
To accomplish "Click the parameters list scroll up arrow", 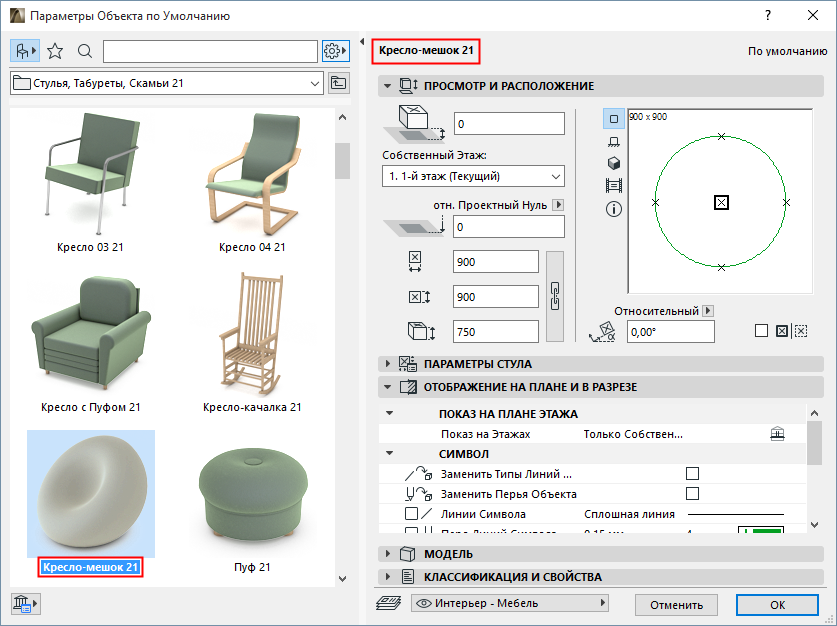I will [x=814, y=413].
